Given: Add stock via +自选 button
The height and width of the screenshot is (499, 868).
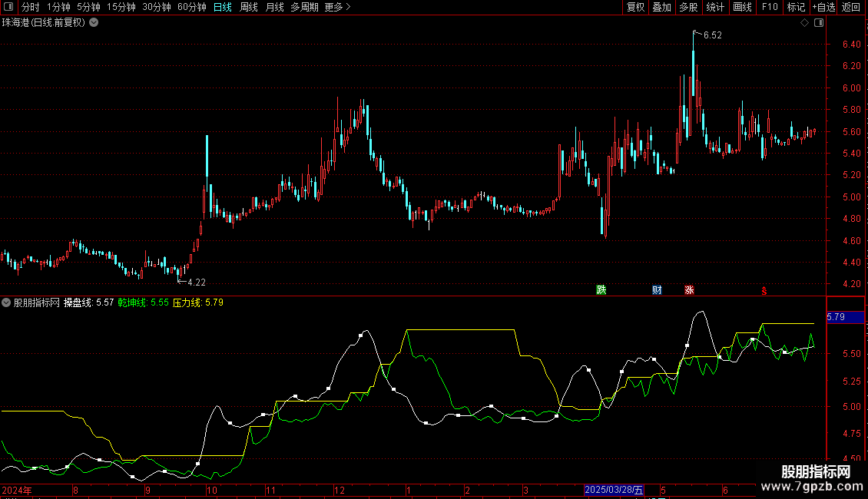Looking at the screenshot, I should pos(823,7).
